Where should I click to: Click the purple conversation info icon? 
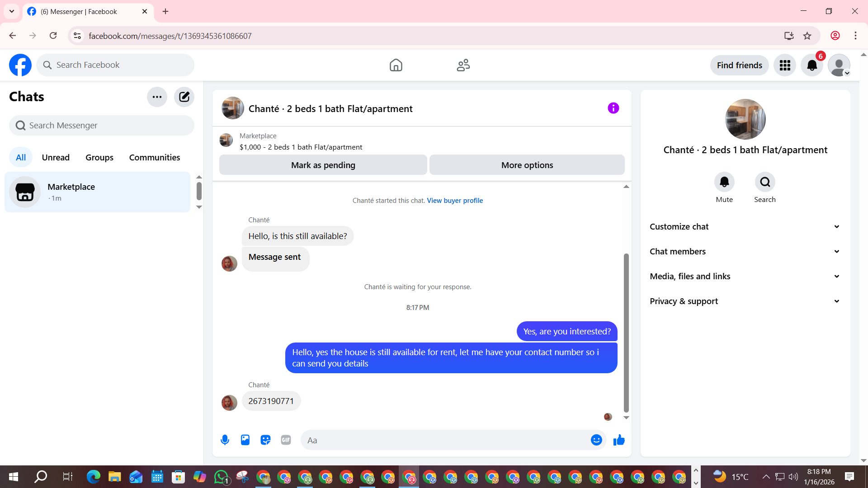click(613, 108)
